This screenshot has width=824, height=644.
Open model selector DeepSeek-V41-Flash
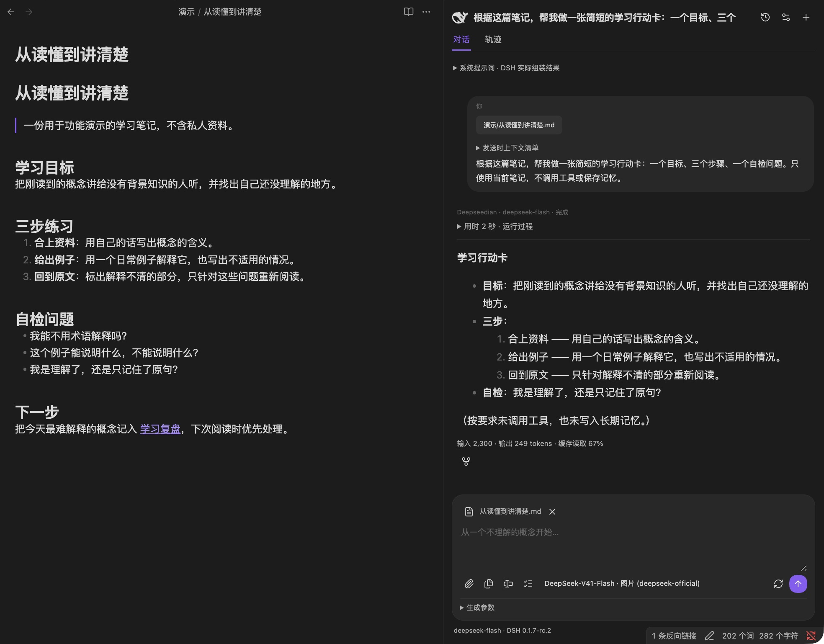tap(622, 583)
